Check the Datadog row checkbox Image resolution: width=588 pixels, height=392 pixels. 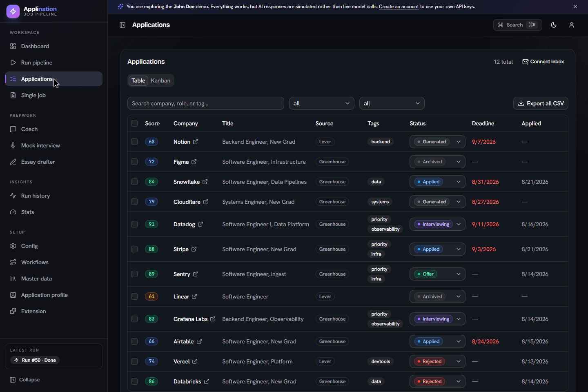(134, 224)
